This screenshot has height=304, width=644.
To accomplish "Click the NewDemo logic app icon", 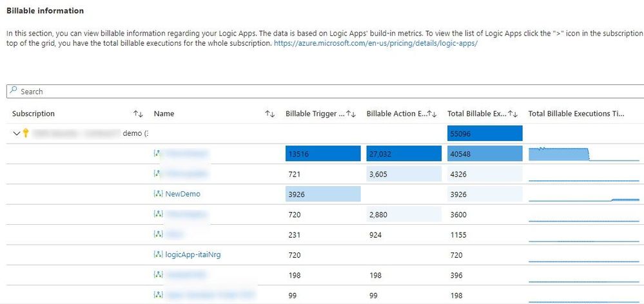I will click(x=158, y=194).
